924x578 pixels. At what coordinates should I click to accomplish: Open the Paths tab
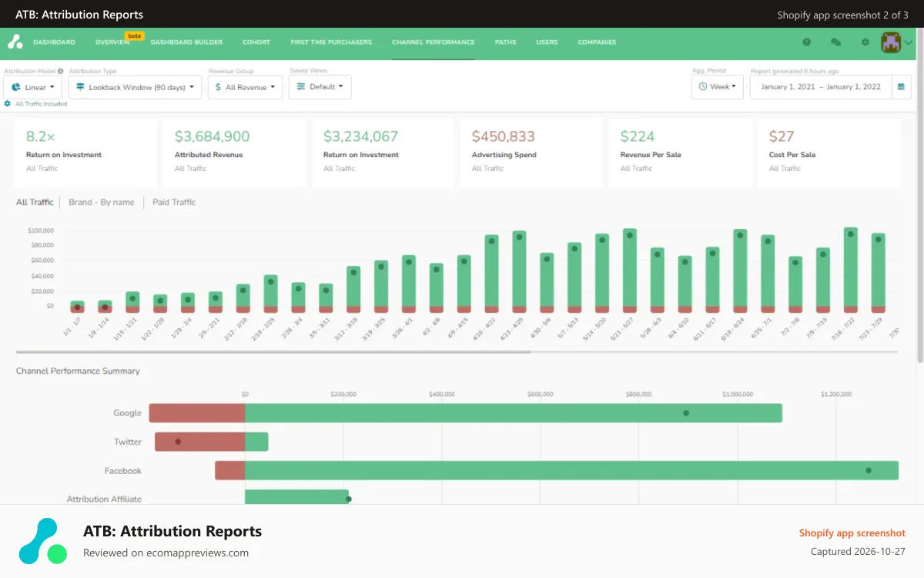coord(505,42)
